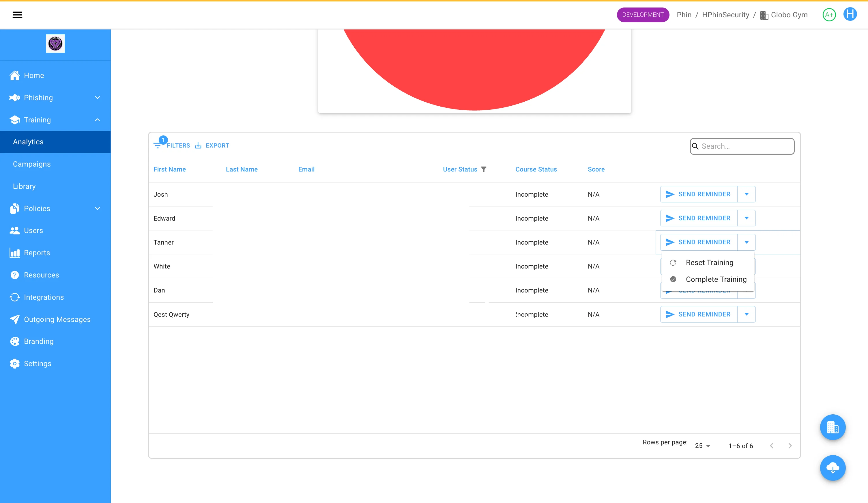Viewport: 868px width, 503px height.
Task: Open rows per page dropdown
Action: (702, 446)
